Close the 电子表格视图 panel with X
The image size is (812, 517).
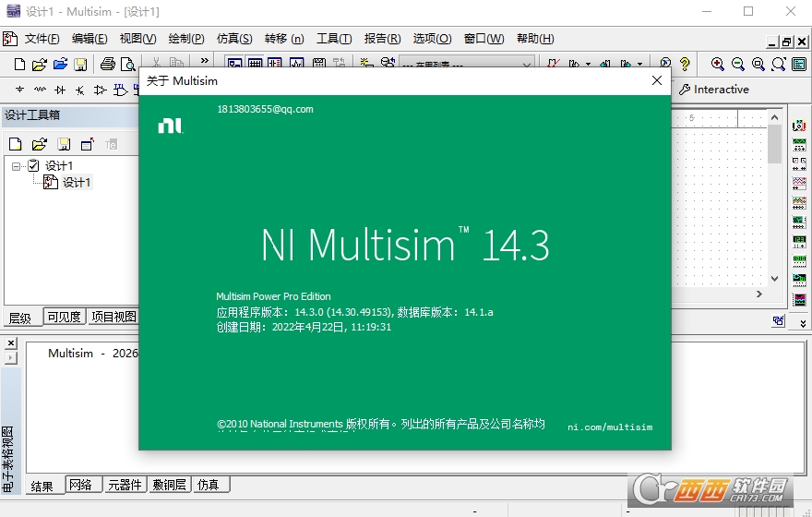tap(11, 343)
